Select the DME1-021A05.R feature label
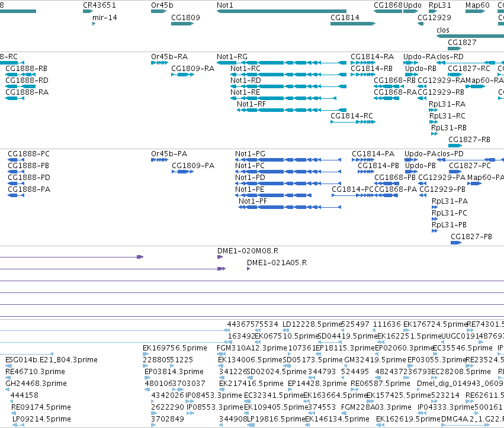Image resolution: width=504 pixels, height=428 pixels. click(x=277, y=262)
